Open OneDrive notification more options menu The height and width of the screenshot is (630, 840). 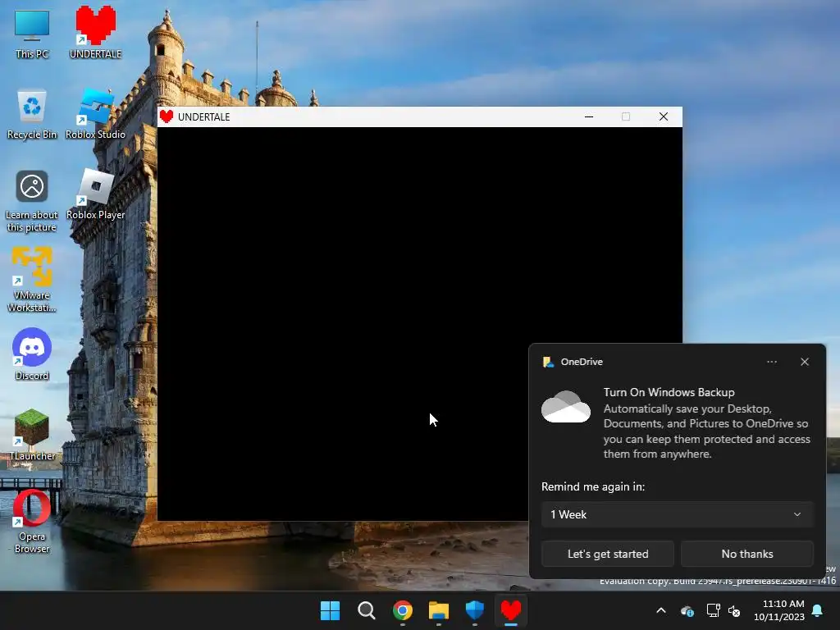click(771, 362)
